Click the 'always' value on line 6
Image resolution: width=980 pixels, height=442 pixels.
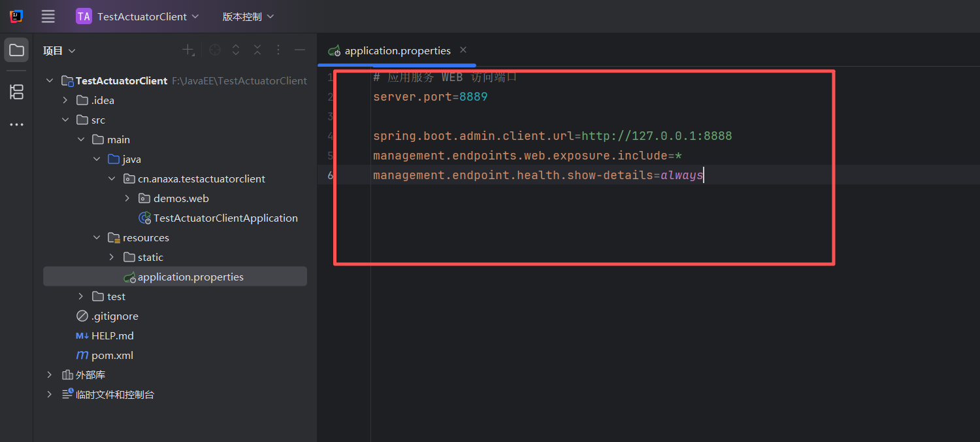click(x=682, y=175)
